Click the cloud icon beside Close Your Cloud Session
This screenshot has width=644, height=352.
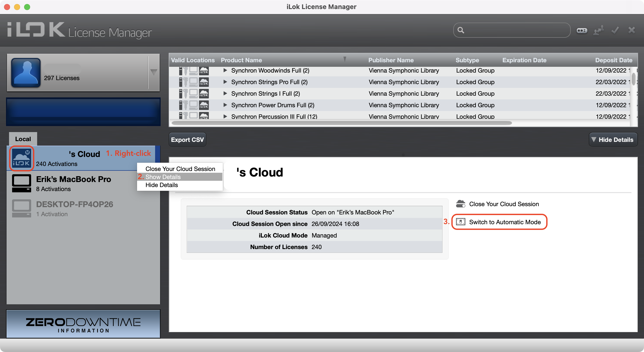tap(461, 204)
